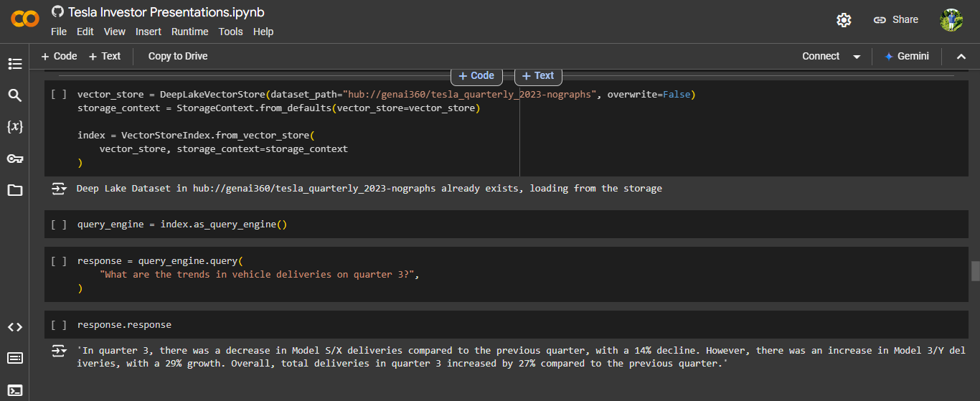Open the Insert menu
The width and height of the screenshot is (980, 401).
pyautogui.click(x=149, y=32)
